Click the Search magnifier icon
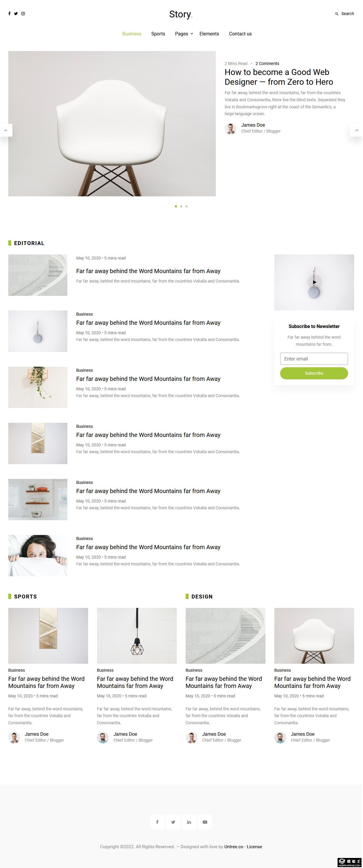The width and height of the screenshot is (363, 868). [337, 14]
